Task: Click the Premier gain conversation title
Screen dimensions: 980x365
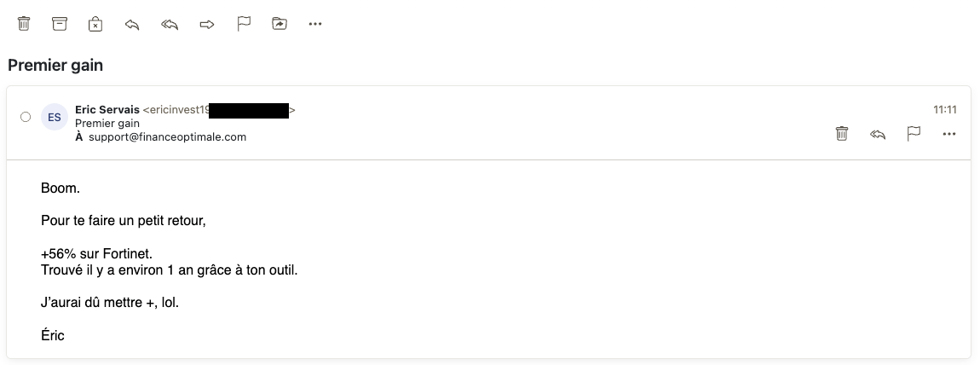Action: [x=55, y=65]
